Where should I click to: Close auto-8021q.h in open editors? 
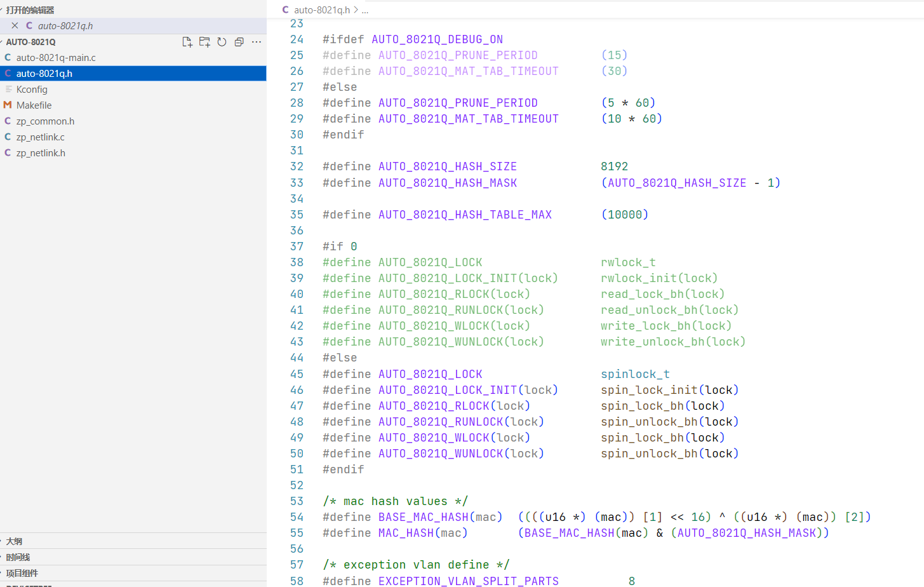point(15,26)
